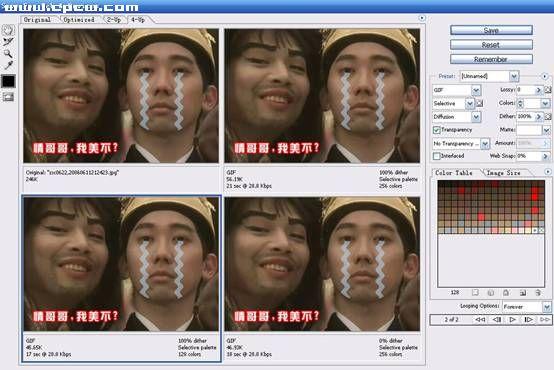Click the palette channel mask icon beside Selective
Screen dimensions: 554x370
pos(479,103)
